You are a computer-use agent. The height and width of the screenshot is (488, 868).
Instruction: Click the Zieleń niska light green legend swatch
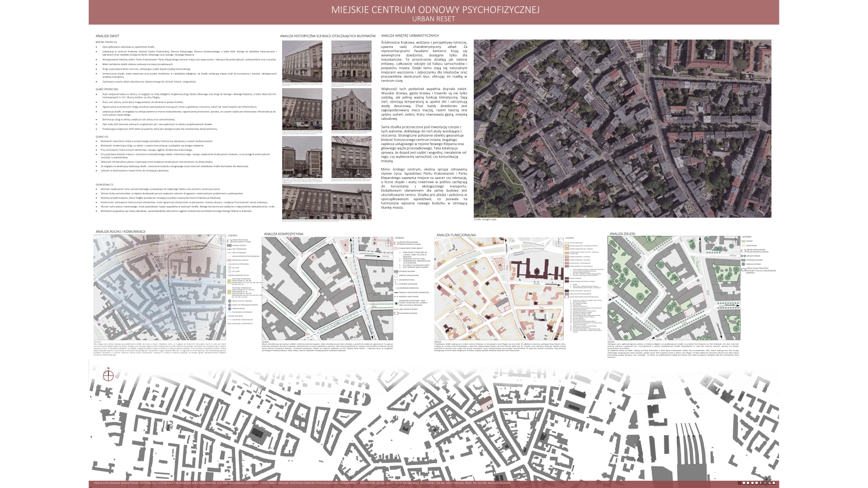(x=743, y=245)
